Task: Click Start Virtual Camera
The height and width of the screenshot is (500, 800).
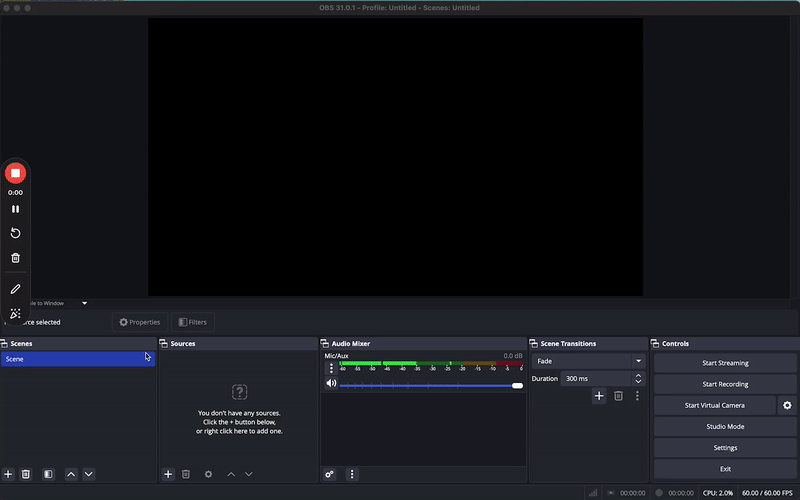Action: [x=714, y=405]
